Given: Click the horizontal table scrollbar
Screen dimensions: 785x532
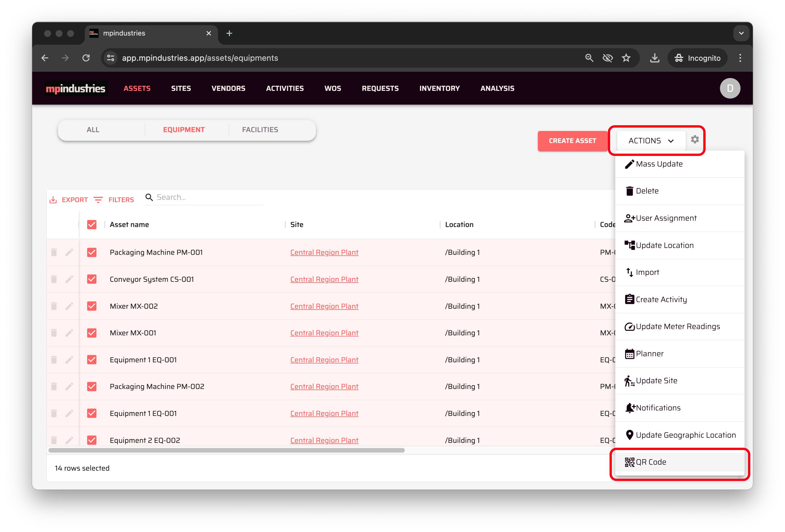Looking at the screenshot, I should pyautogui.click(x=226, y=450).
